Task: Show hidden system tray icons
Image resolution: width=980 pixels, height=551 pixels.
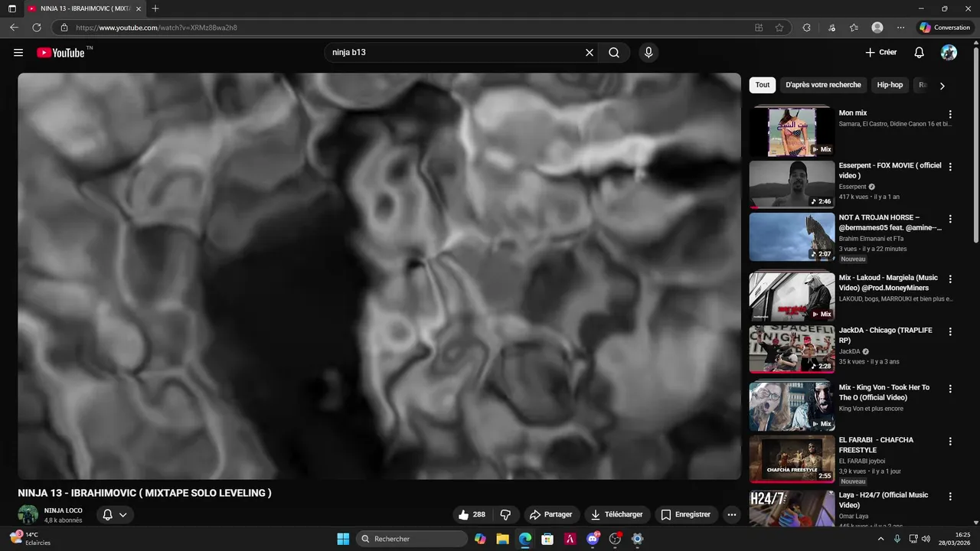Action: coord(880,539)
